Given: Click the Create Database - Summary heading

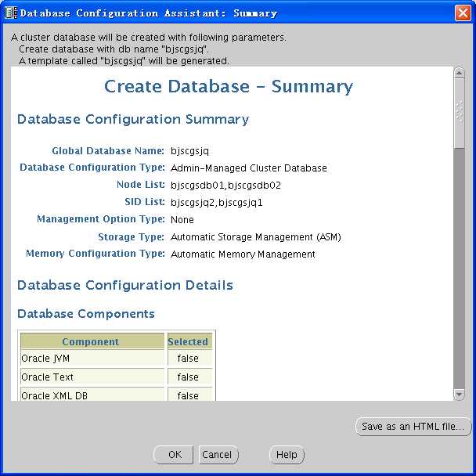Looking at the screenshot, I should point(229,87).
